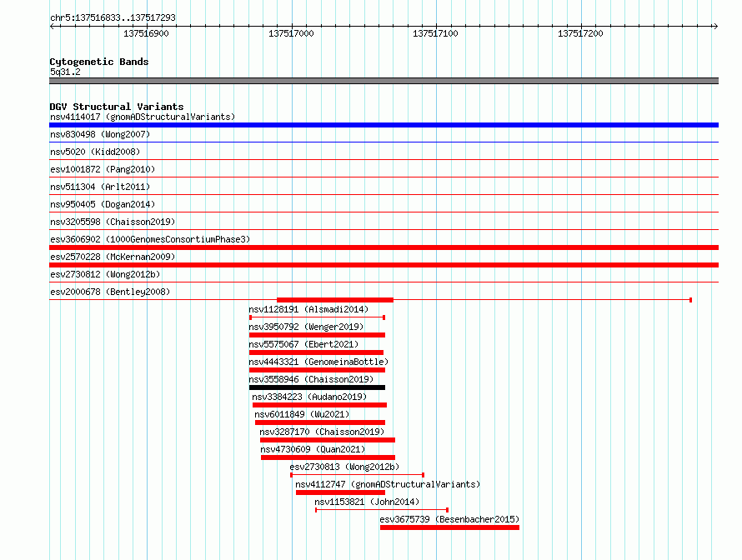Viewport: 742px width, 560px height.
Task: Click the red bar of nsv4443321
Action: pyautogui.click(x=317, y=370)
